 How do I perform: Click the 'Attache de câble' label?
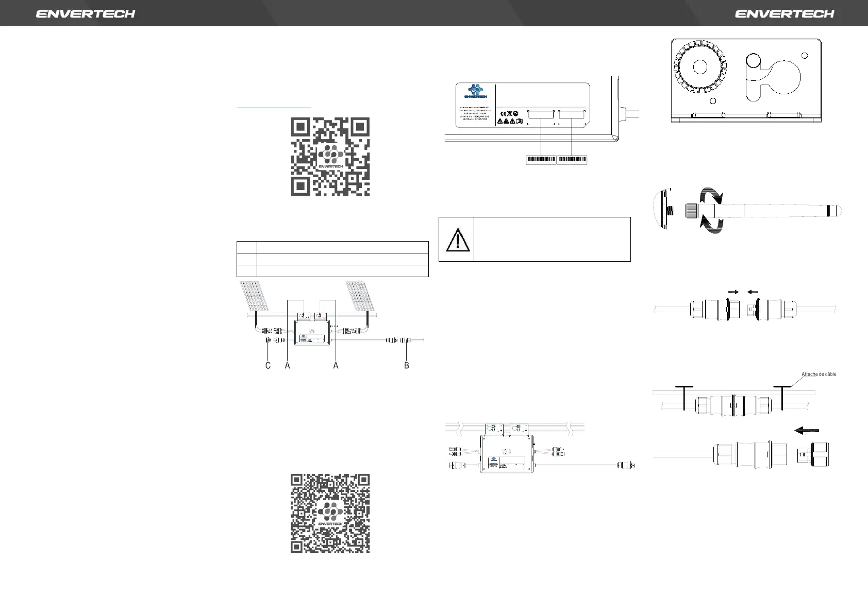tap(819, 374)
